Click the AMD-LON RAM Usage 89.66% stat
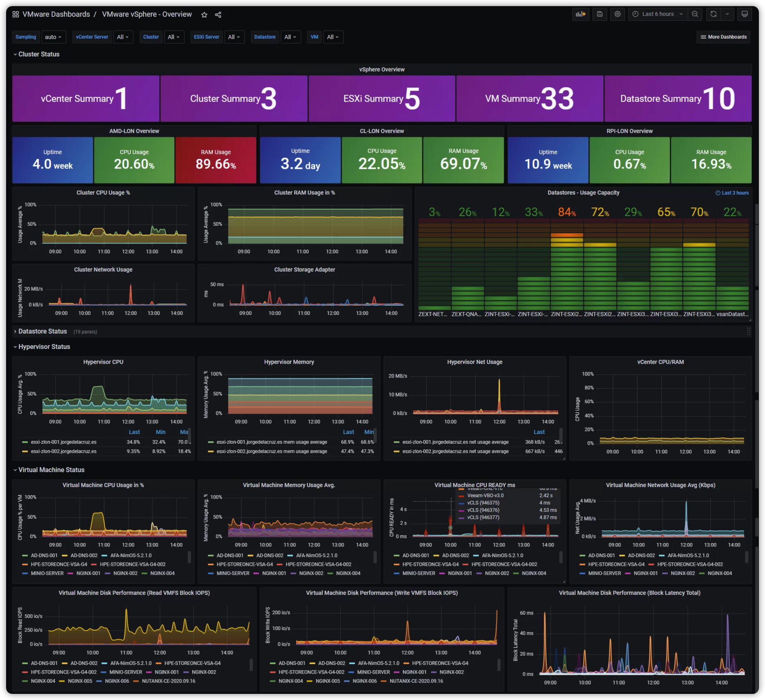 pos(216,160)
